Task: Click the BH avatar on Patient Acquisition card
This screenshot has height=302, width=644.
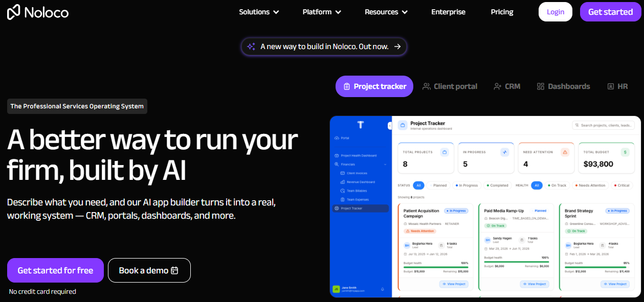Action: pyautogui.click(x=407, y=245)
